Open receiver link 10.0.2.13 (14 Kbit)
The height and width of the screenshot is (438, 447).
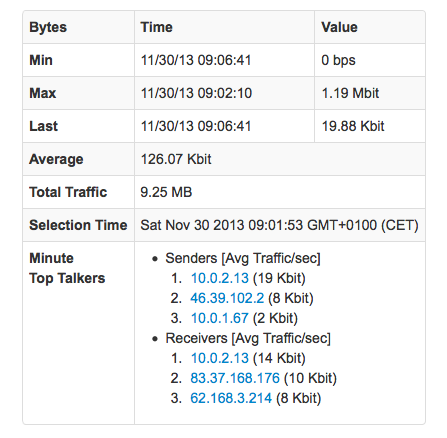point(219,358)
